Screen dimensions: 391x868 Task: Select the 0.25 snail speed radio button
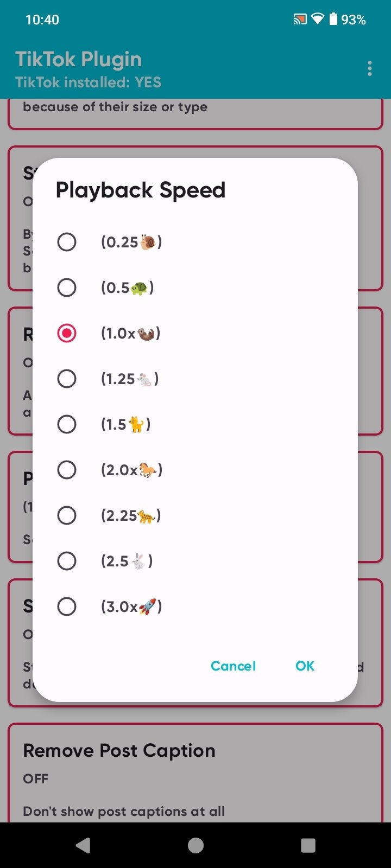click(67, 242)
